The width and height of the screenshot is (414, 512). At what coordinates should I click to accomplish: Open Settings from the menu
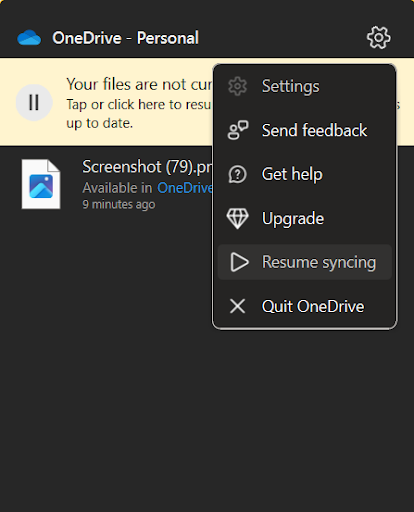tap(304, 86)
